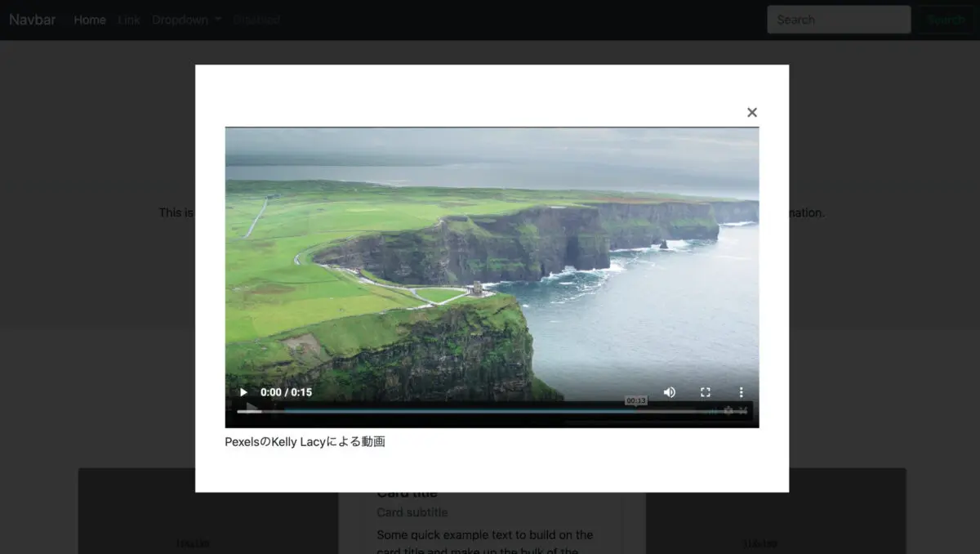Select the PexelsのKelly Lacyによる動画 caption
The width and height of the screenshot is (980, 554).
[x=305, y=442]
